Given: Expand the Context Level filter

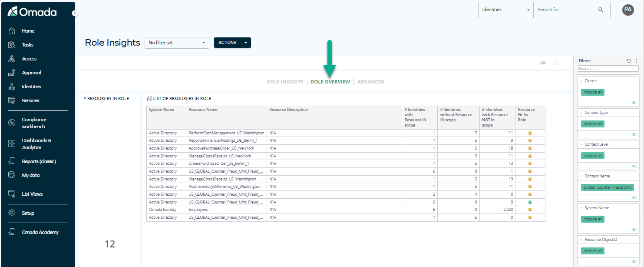Looking at the screenshot, I should 581,144.
